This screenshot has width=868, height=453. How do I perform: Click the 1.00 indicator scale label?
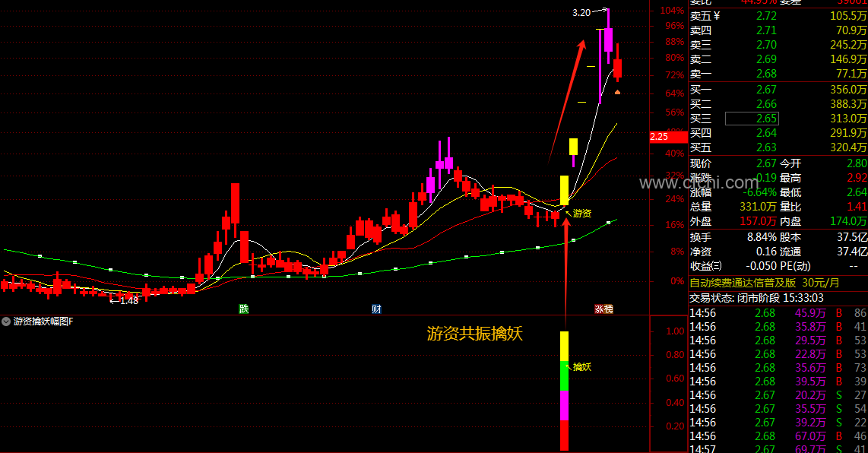pos(676,331)
